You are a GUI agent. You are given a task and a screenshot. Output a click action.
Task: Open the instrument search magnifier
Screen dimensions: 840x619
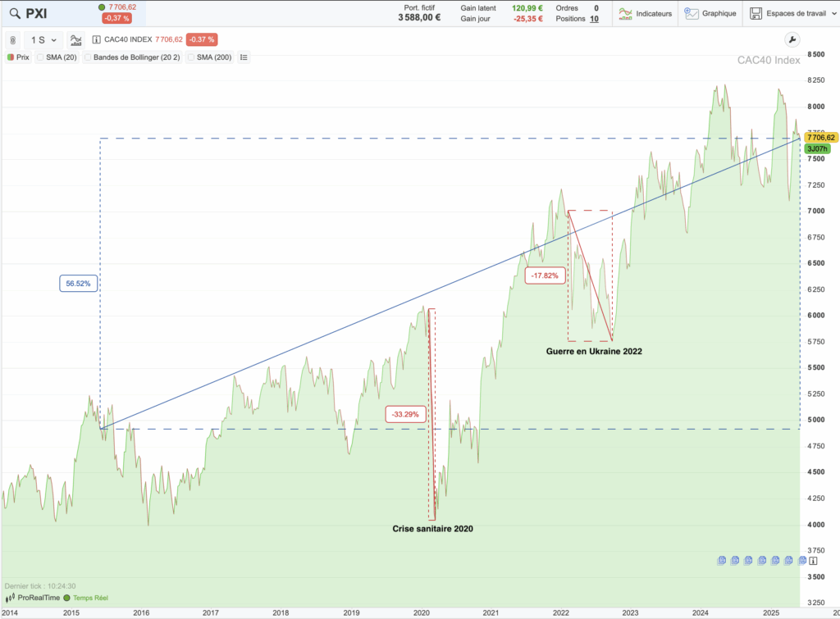click(x=15, y=13)
